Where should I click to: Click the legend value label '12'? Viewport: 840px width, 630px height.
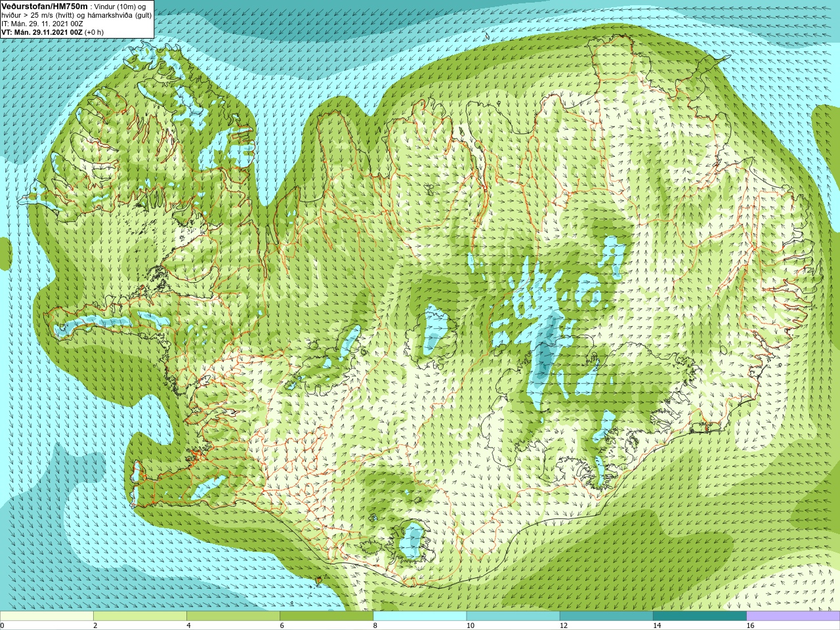(564, 625)
